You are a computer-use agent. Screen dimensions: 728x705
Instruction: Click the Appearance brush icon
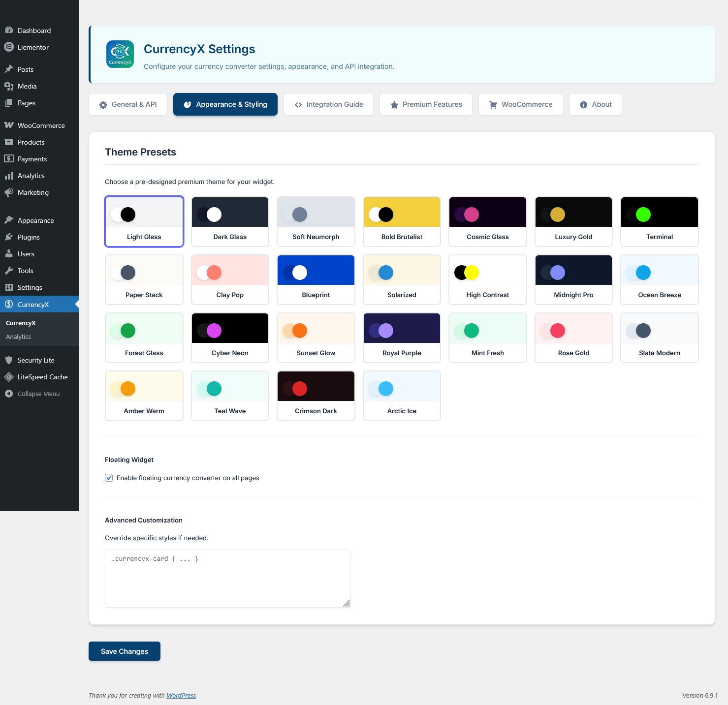pos(10,220)
